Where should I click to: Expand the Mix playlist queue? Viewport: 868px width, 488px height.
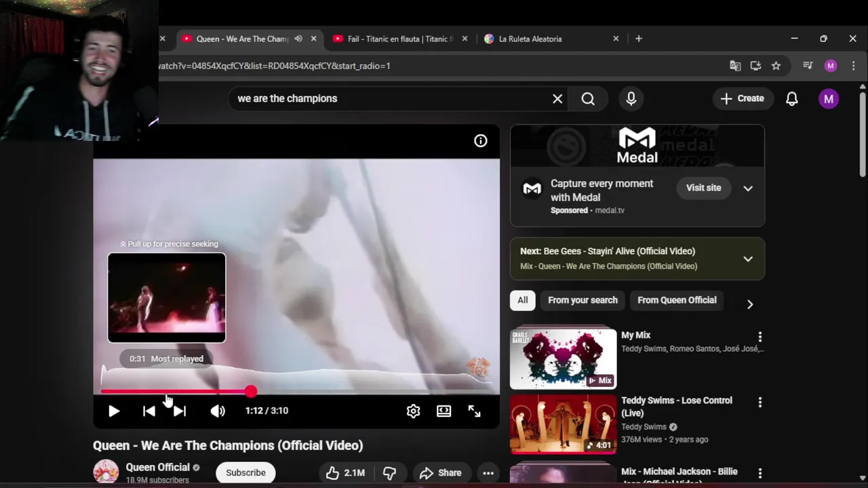748,259
